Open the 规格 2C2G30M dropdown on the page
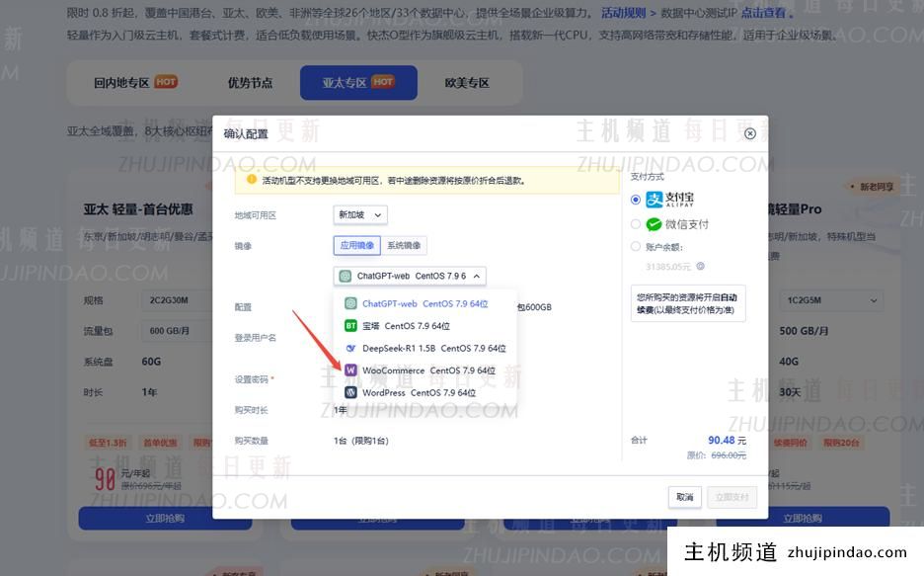The width and height of the screenshot is (924, 576). tap(176, 300)
